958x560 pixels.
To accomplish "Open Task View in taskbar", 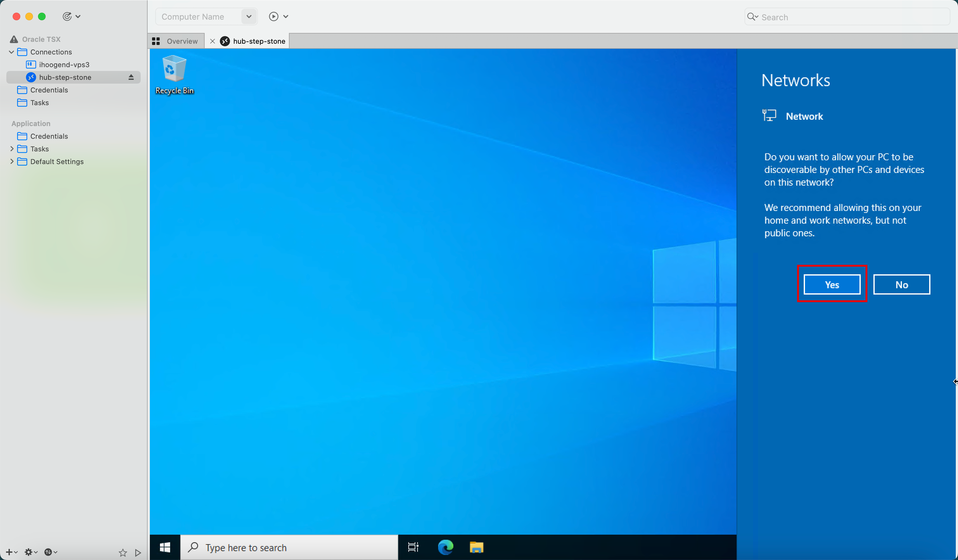I will [413, 547].
